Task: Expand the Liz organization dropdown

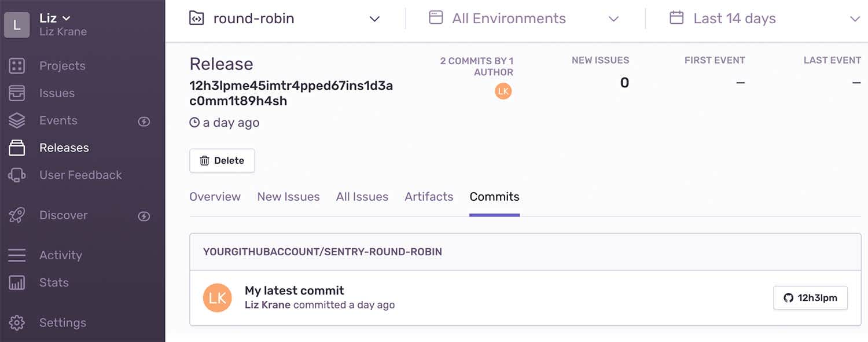Action: pos(55,19)
